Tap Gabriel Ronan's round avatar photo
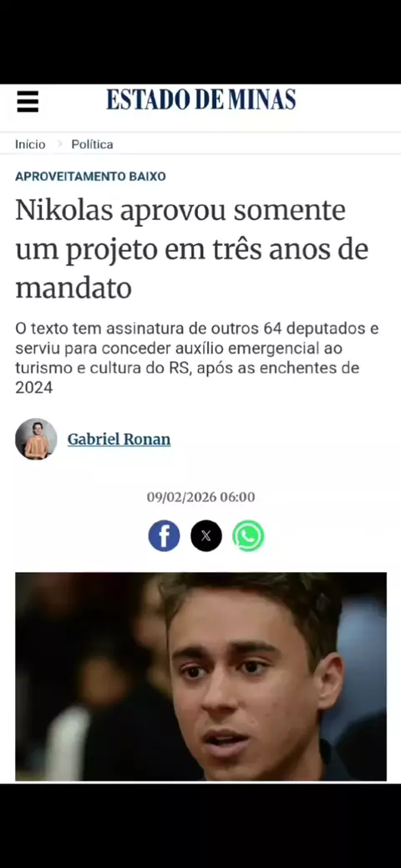401x868 pixels. coord(36,439)
